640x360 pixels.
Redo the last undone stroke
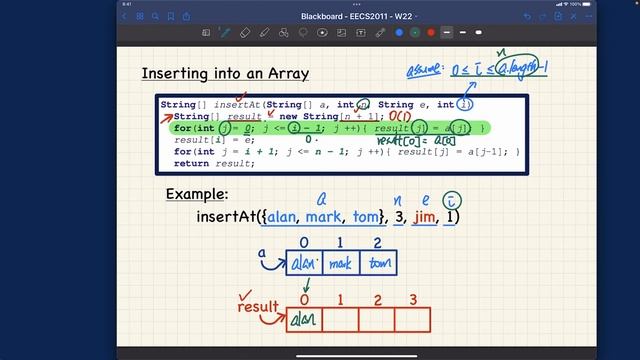[x=542, y=16]
